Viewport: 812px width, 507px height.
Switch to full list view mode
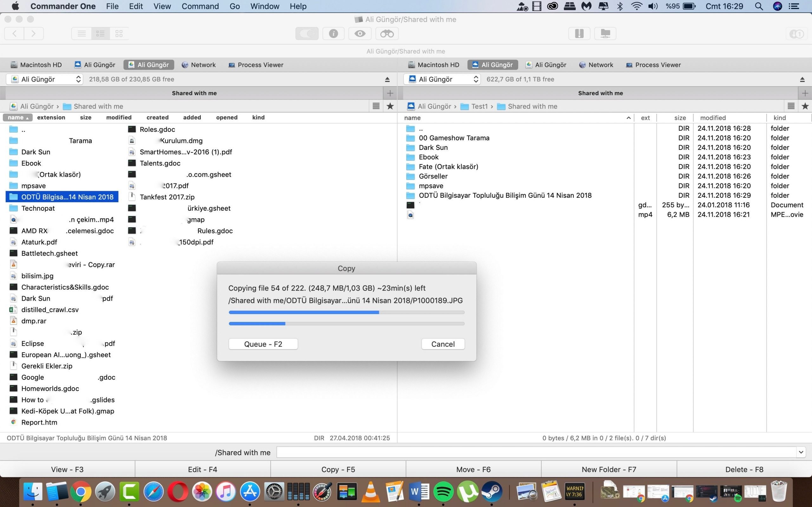[x=82, y=34]
